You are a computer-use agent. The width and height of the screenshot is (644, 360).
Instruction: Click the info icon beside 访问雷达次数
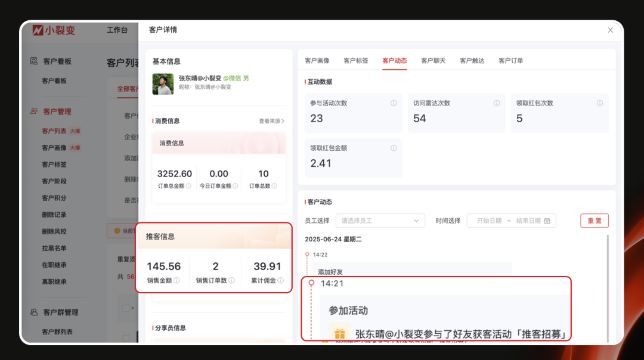coord(497,103)
